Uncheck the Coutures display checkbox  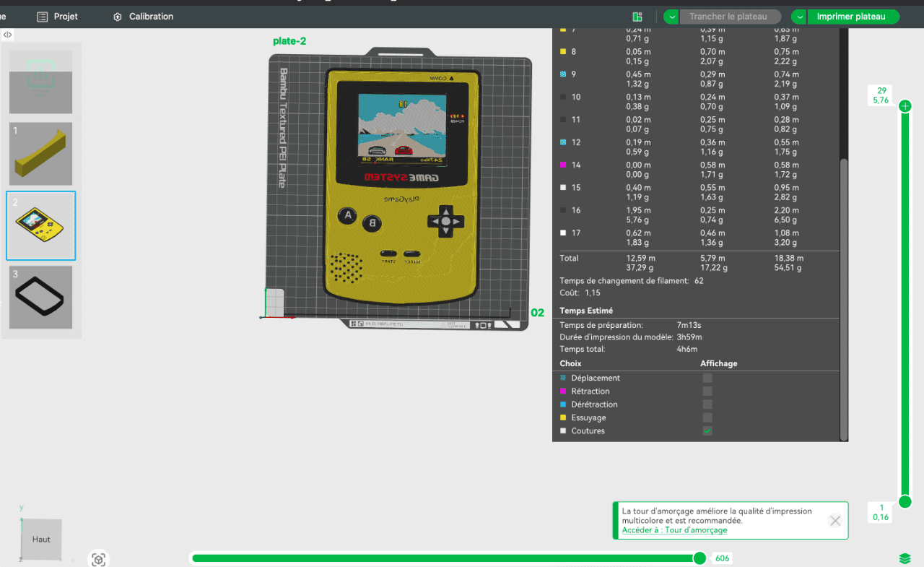707,431
